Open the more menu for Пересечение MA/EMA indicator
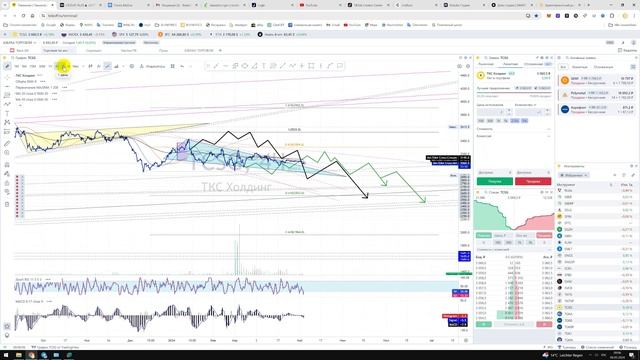640x360 pixels. pyautogui.click(x=64, y=87)
